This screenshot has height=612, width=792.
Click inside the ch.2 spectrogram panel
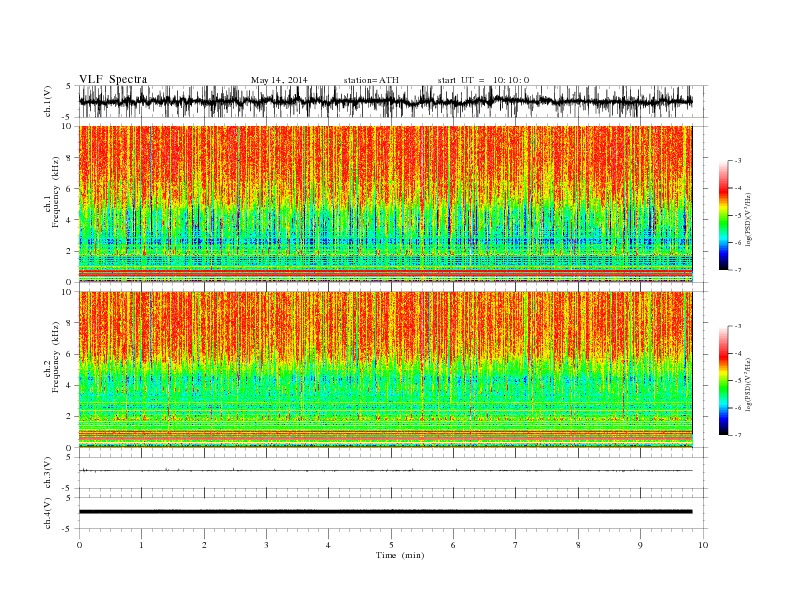[385, 369]
